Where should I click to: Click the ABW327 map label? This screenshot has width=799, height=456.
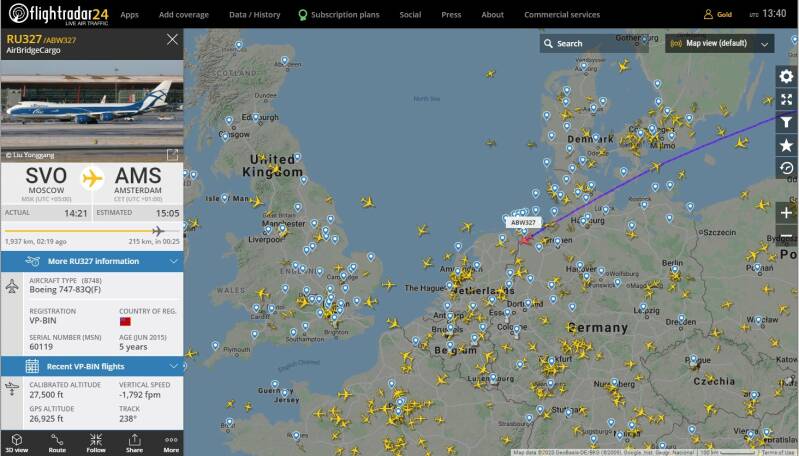[523, 223]
